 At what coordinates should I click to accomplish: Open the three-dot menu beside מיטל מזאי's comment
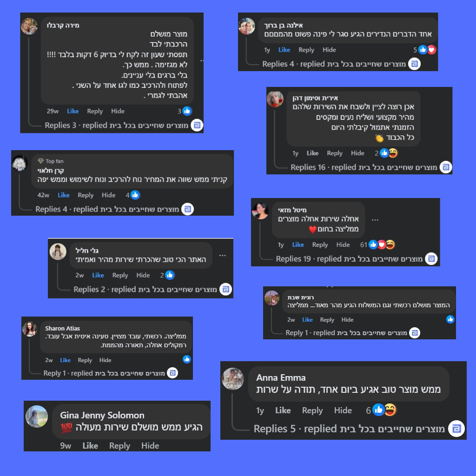coord(375,219)
